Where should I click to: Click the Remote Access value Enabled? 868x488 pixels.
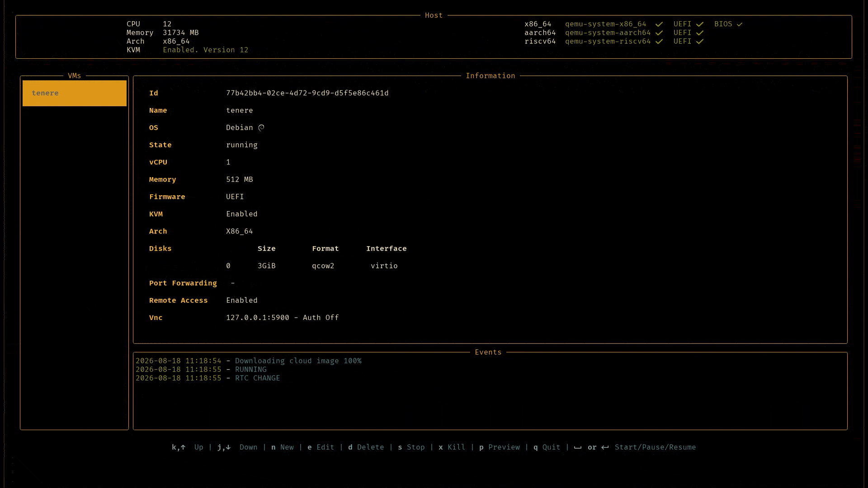pyautogui.click(x=242, y=300)
